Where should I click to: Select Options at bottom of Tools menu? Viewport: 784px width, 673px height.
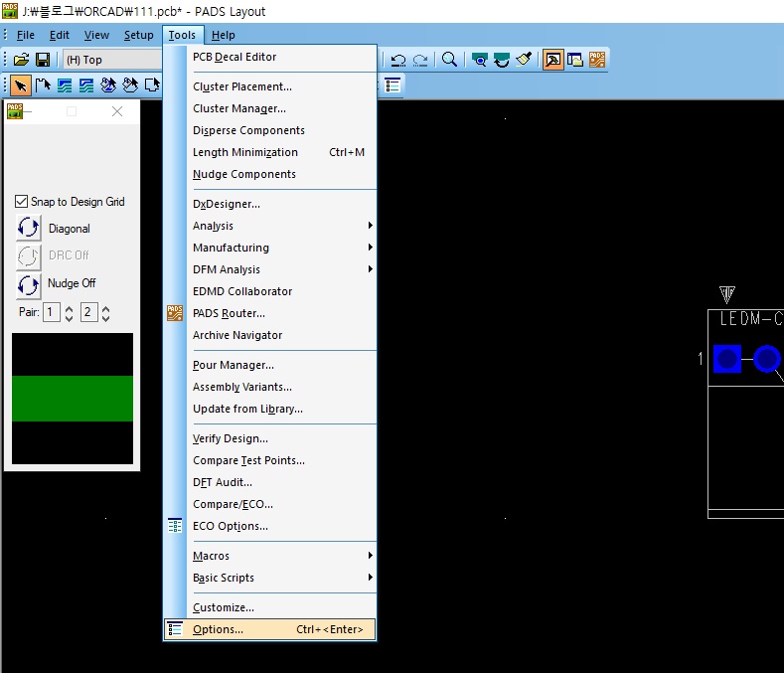tap(270, 629)
